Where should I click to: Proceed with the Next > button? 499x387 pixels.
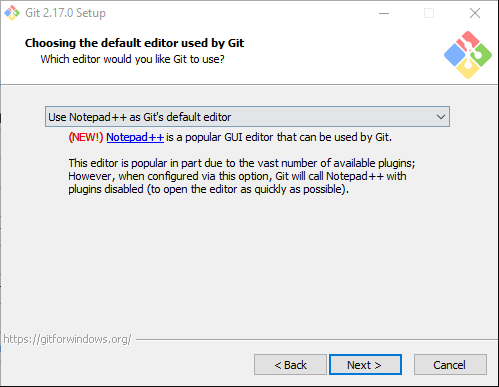[365, 365]
